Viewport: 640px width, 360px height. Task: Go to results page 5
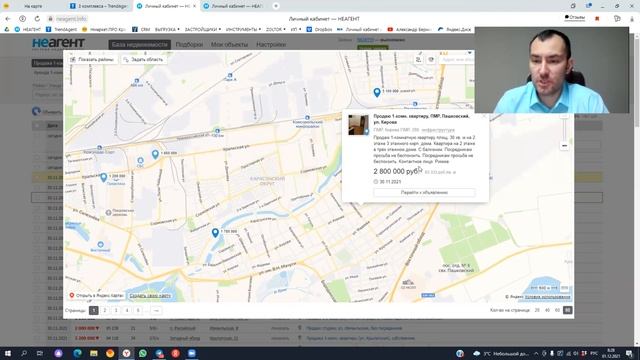[138, 311]
